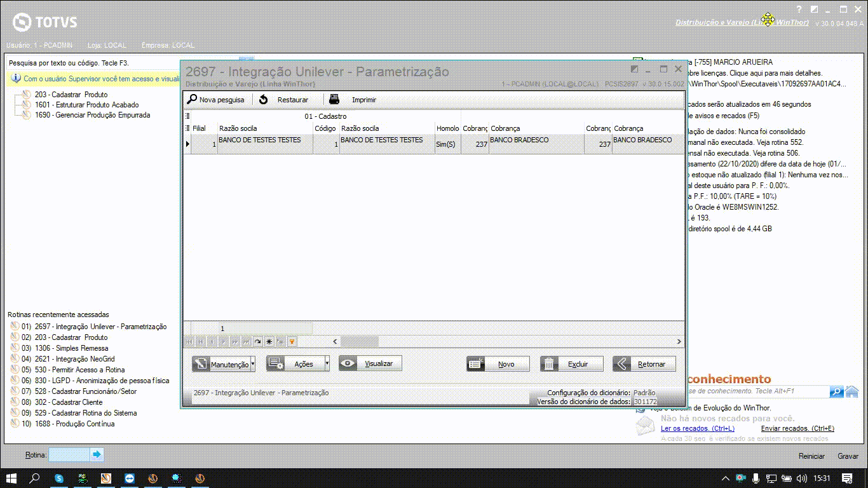This screenshot has height=488, width=868.
Task: Open recent routine 302 - Cadastrar Cliente
Action: point(69,402)
